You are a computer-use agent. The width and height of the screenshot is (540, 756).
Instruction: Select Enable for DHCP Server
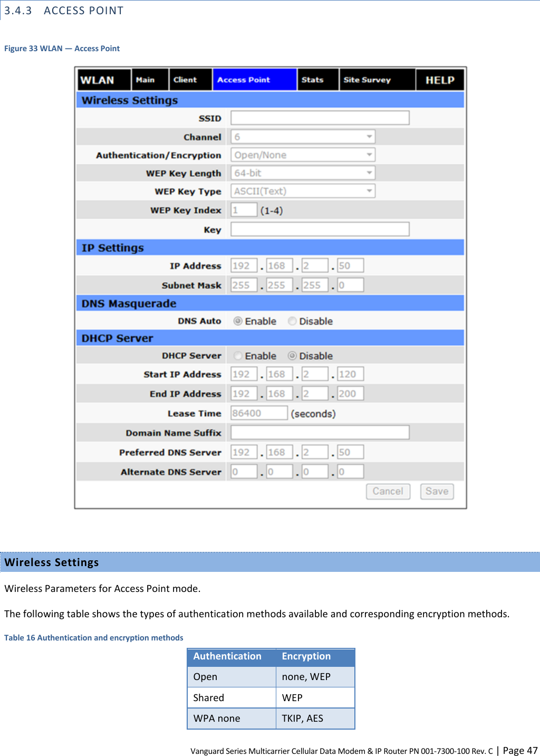[x=238, y=356]
